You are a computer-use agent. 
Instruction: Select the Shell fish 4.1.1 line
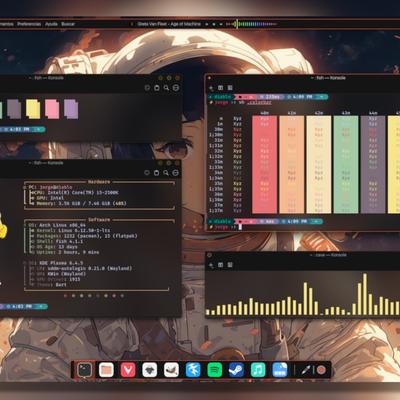(x=56, y=241)
